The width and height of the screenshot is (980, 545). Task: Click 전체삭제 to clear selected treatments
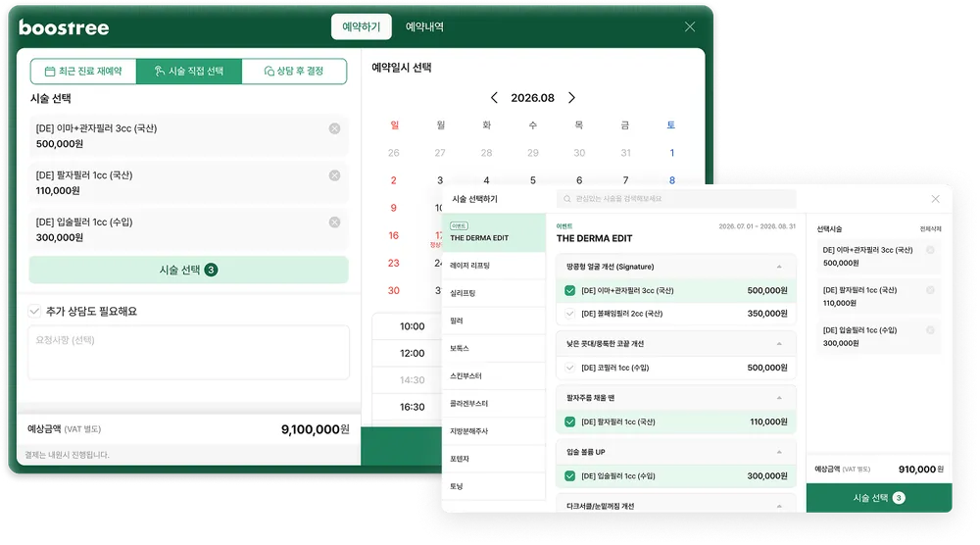[930, 229]
